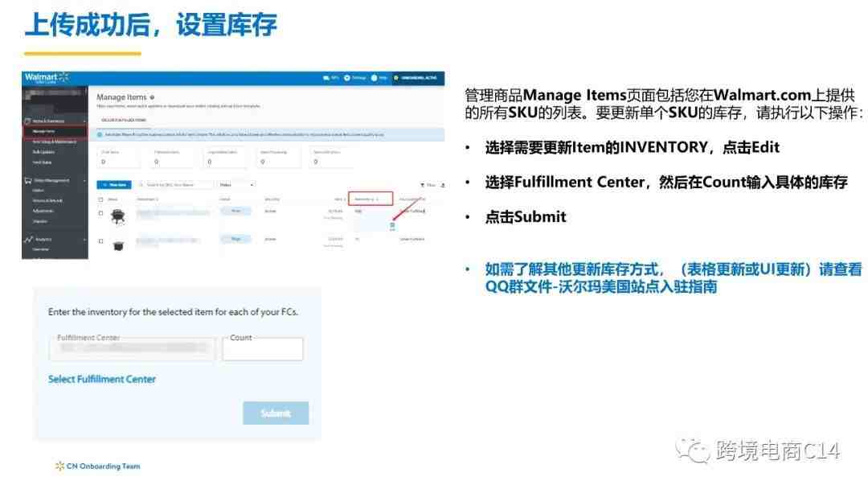Open the Fulfillment Center dropdown field

(132, 347)
